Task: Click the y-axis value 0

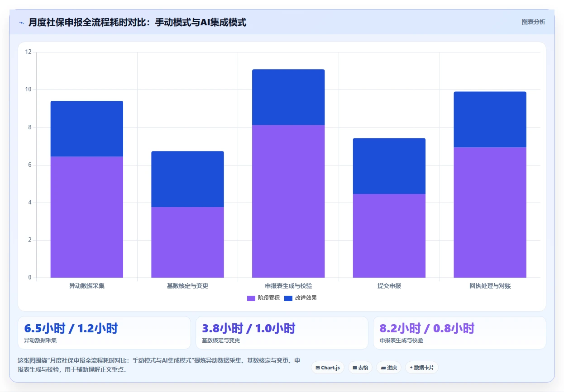Action: point(30,278)
